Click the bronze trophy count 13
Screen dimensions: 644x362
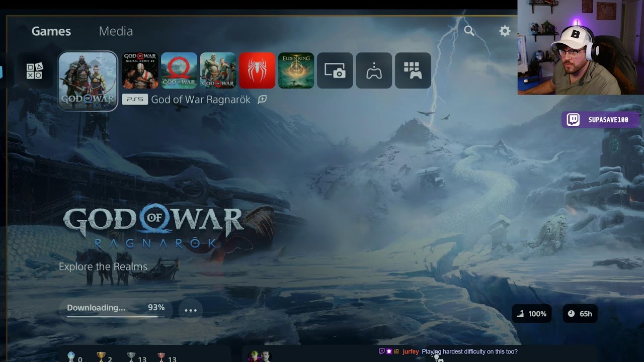point(167,357)
